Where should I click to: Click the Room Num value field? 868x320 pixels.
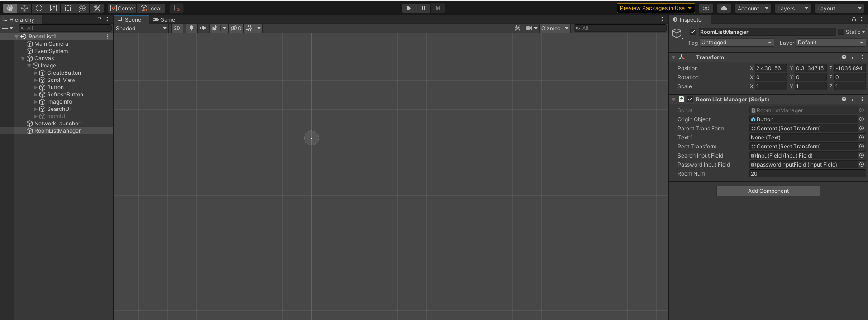(x=807, y=174)
